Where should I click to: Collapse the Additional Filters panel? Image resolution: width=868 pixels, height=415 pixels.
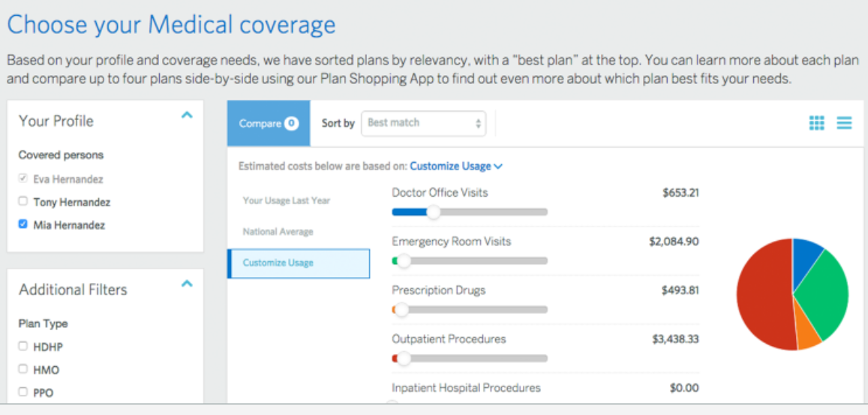tap(187, 284)
